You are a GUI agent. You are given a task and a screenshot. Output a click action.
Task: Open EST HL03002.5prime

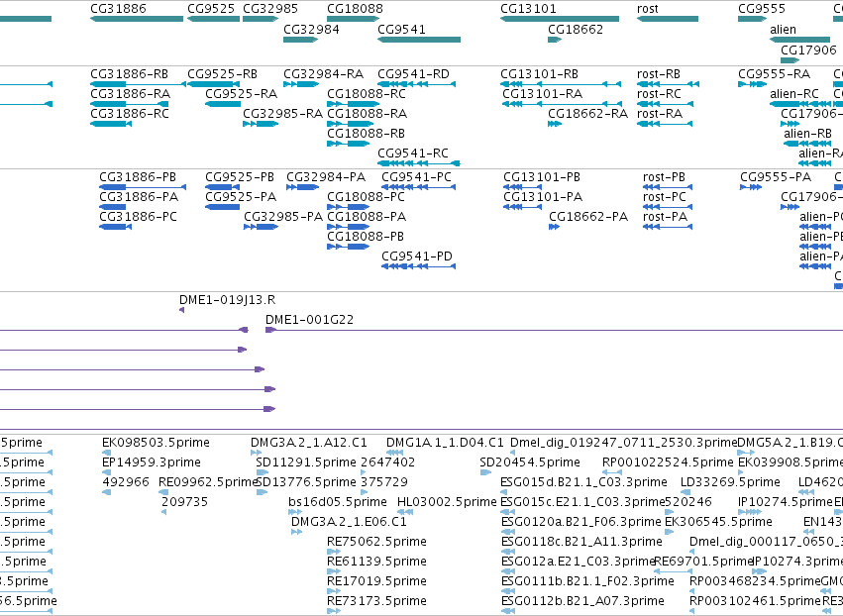[x=447, y=502]
